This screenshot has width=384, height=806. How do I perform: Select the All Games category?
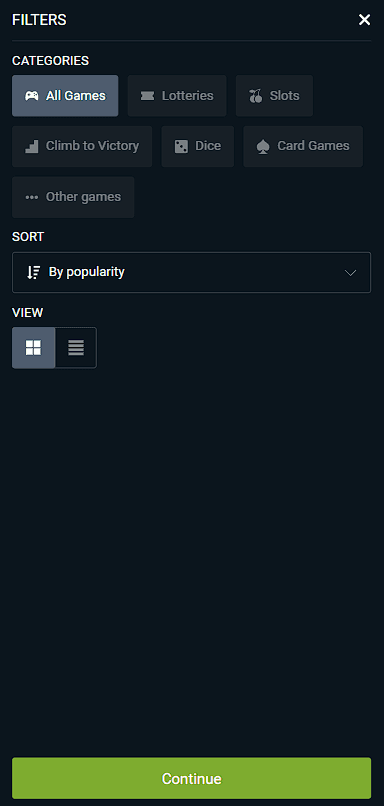pyautogui.click(x=65, y=96)
